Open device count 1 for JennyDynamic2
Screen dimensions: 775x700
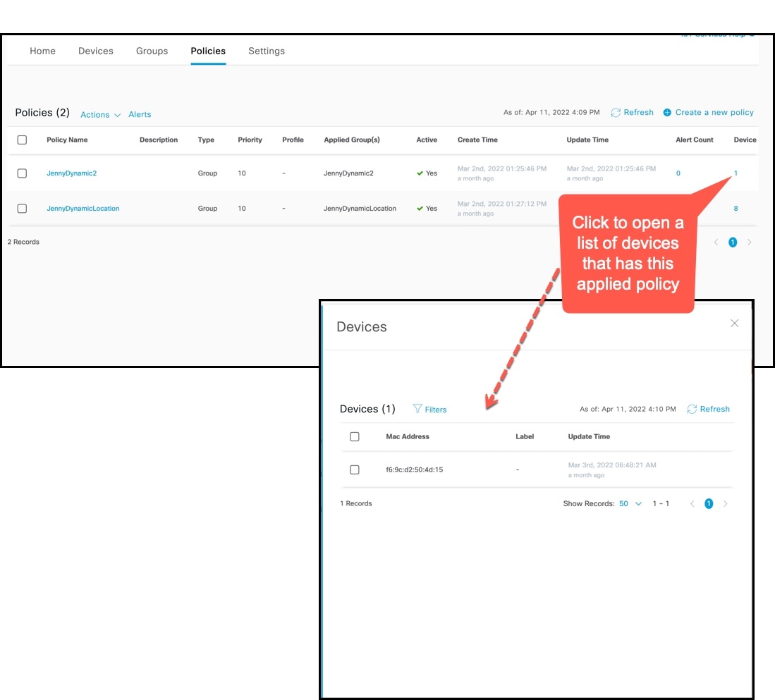pos(736,173)
